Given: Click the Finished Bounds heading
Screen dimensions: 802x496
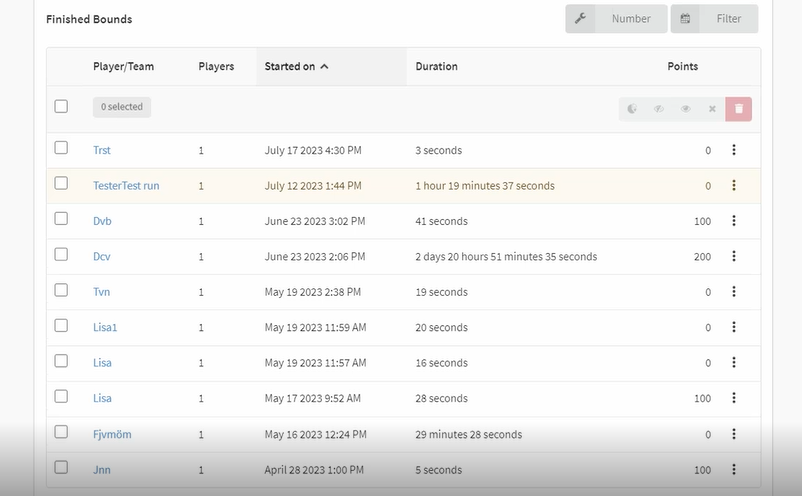Looking at the screenshot, I should coord(89,19).
